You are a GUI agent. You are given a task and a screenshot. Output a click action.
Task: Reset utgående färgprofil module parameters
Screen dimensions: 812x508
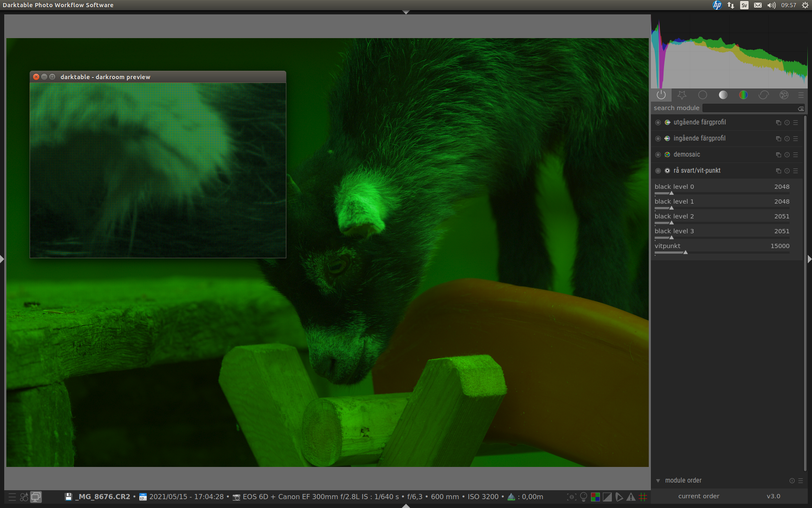pyautogui.click(x=787, y=123)
